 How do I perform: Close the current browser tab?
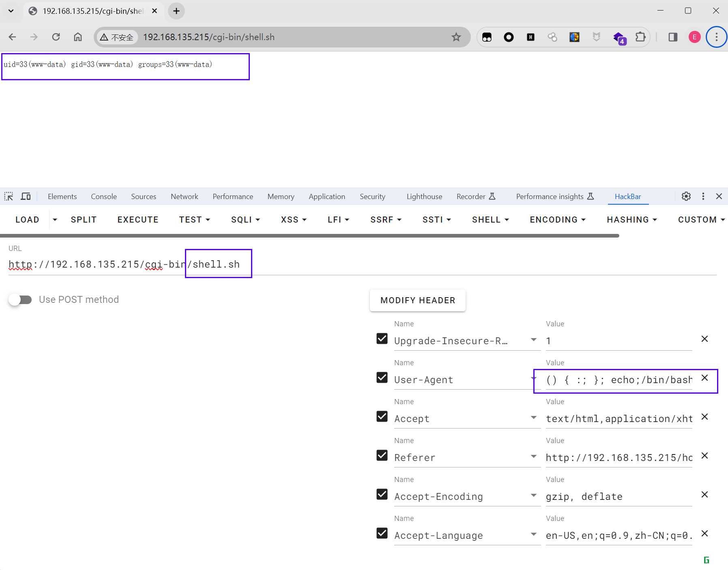pyautogui.click(x=155, y=11)
